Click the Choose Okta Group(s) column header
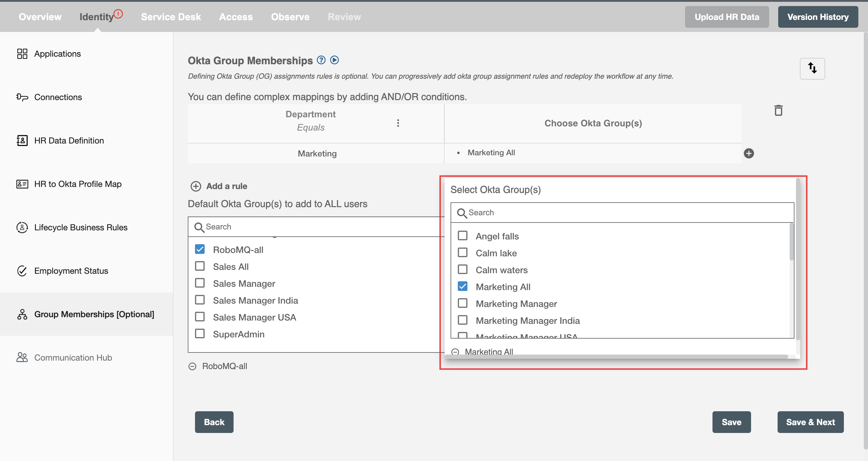Image resolution: width=868 pixels, height=461 pixels. click(593, 123)
